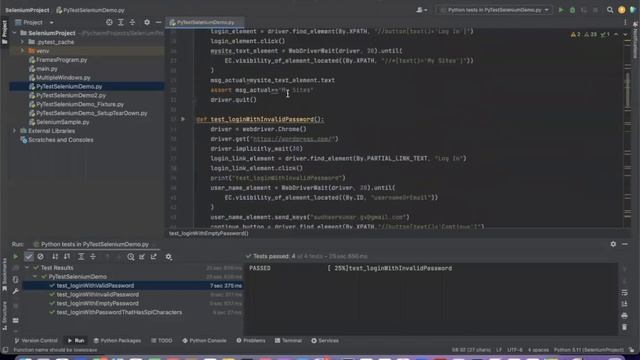Viewport: 640px width, 360px height.
Task: Open test runner settings gear
Action: pos(169,257)
